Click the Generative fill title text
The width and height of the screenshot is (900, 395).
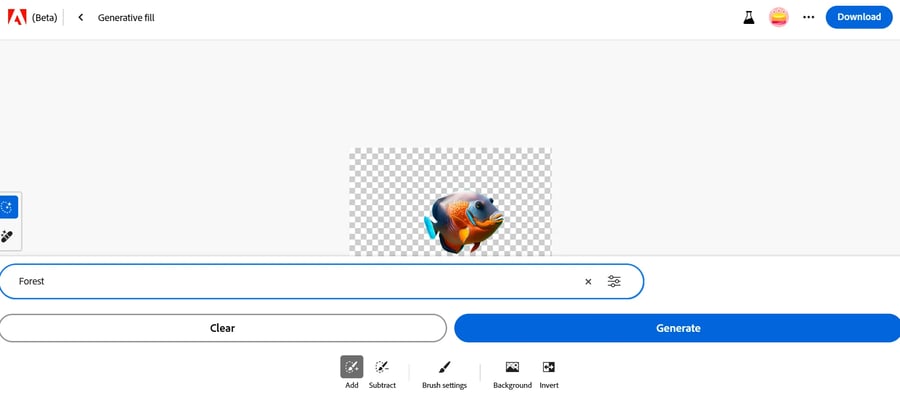(126, 18)
